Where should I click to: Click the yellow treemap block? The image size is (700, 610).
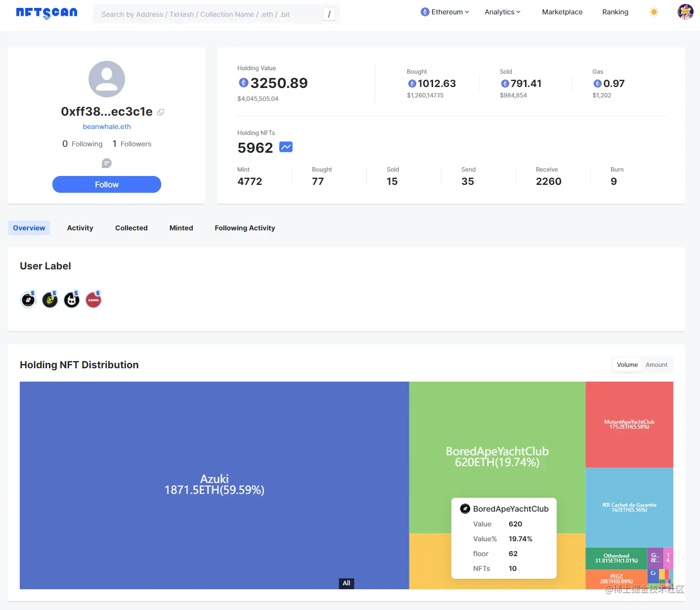click(x=429, y=561)
